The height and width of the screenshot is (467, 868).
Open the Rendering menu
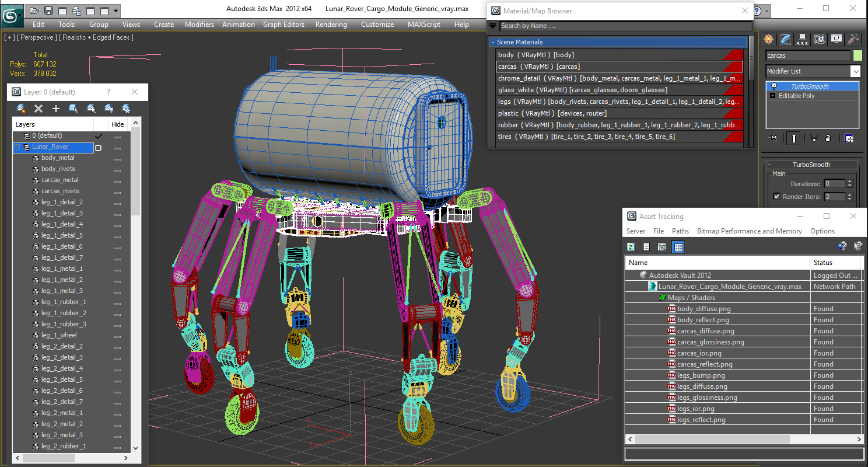pos(331,25)
